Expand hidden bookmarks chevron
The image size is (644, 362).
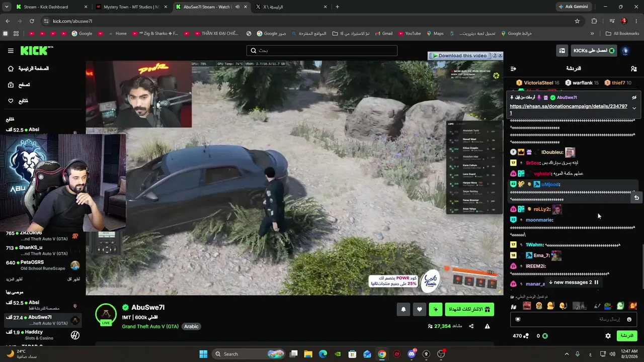(x=592, y=34)
